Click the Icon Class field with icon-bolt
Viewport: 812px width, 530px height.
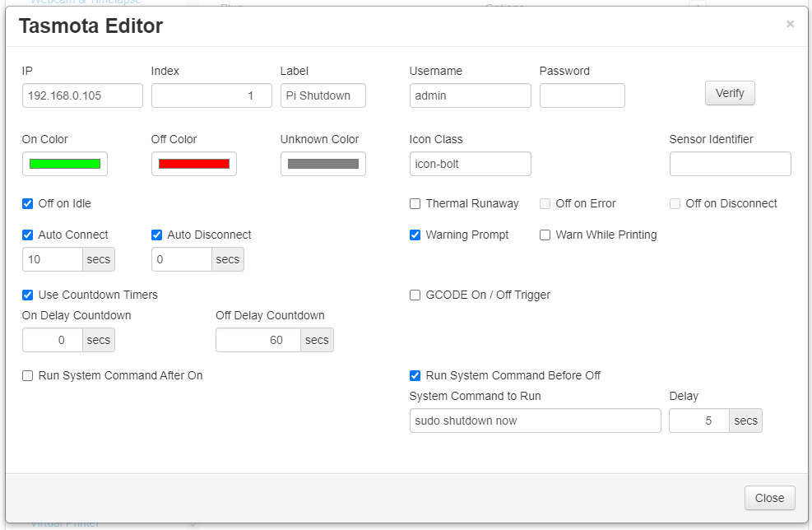(x=471, y=164)
